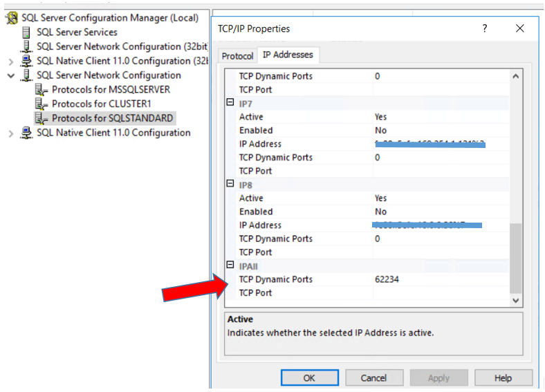This screenshot has width=545, height=392.
Task: Click the Protocols for CLUSTER1 icon
Action: [41, 104]
